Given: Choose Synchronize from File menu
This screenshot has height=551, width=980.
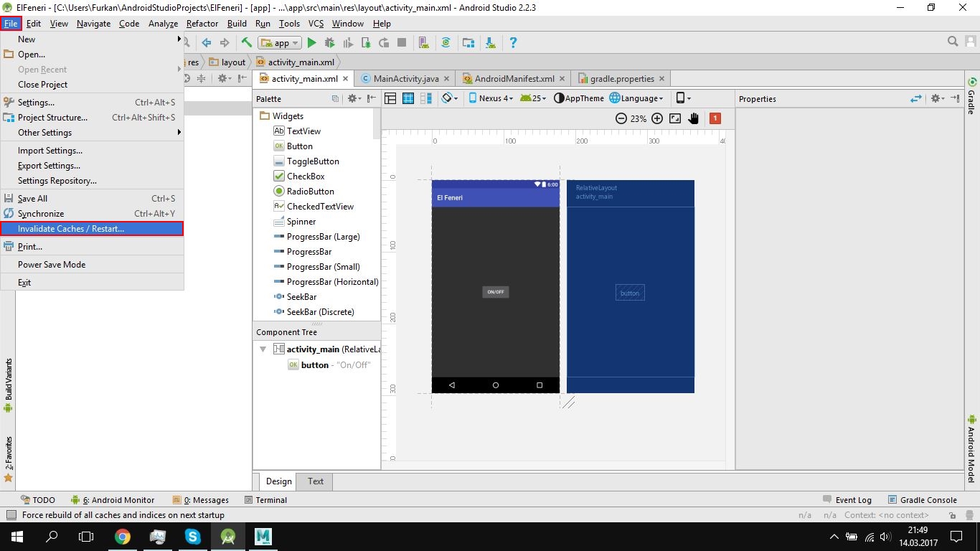Looking at the screenshot, I should pyautogui.click(x=92, y=214).
